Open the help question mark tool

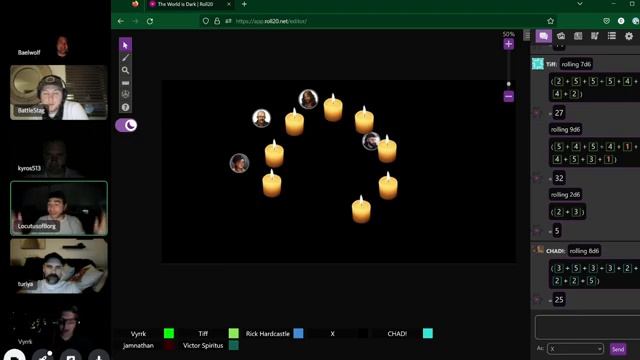(x=125, y=107)
